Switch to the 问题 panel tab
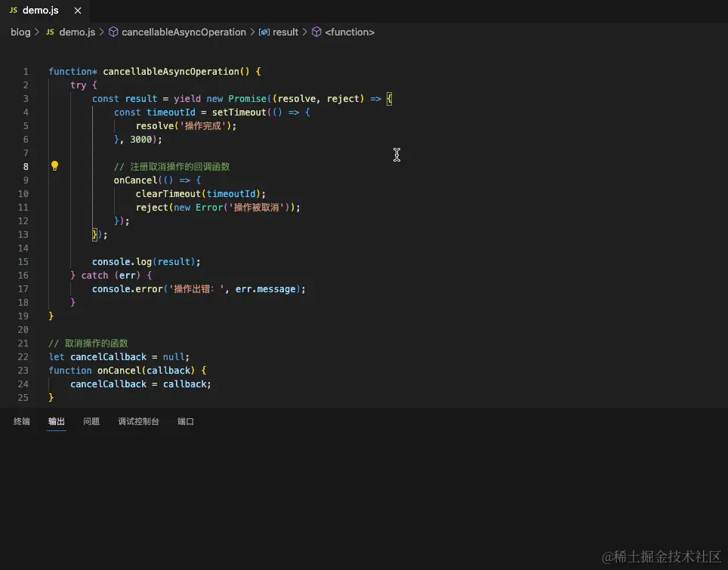728x570 pixels. click(91, 421)
